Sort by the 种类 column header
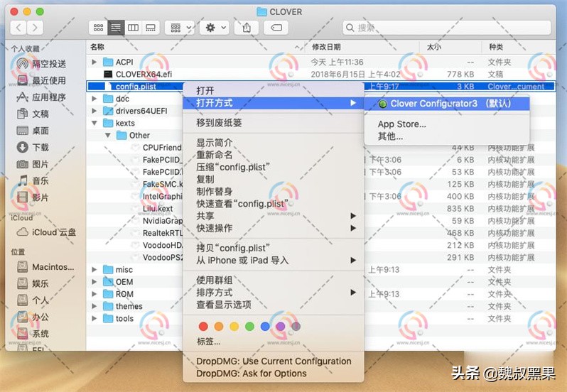Viewport: 567px width, 392px height. pyautogui.click(x=519, y=47)
